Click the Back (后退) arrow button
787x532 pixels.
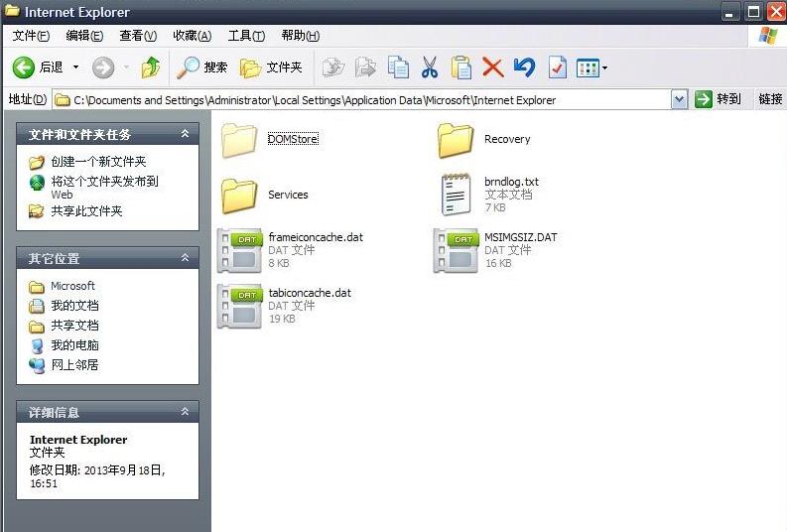point(24,67)
